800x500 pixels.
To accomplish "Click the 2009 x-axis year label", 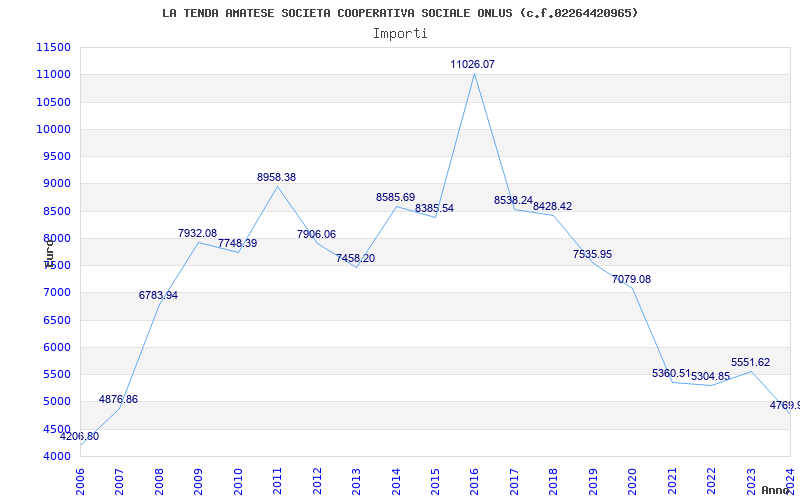I will pos(198,482).
